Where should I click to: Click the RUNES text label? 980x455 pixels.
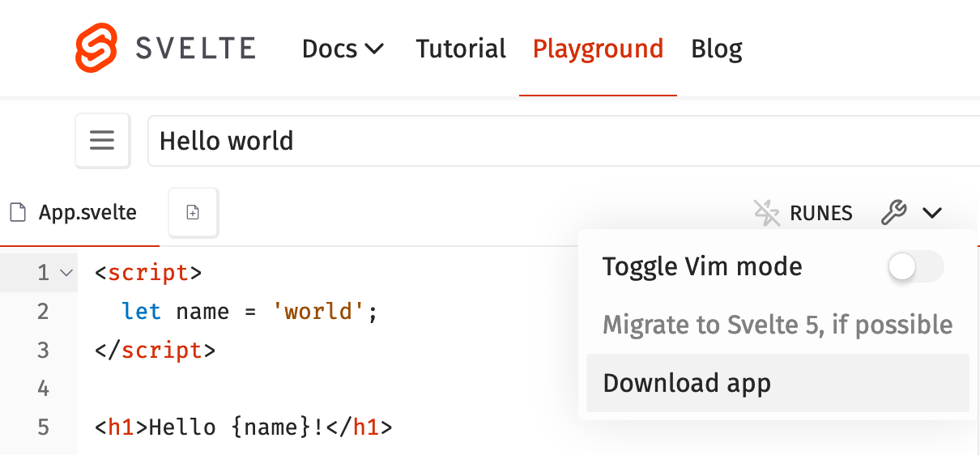(x=821, y=214)
